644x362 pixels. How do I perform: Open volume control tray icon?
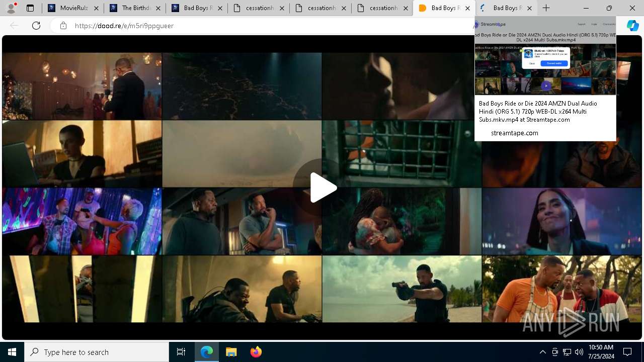(579, 352)
